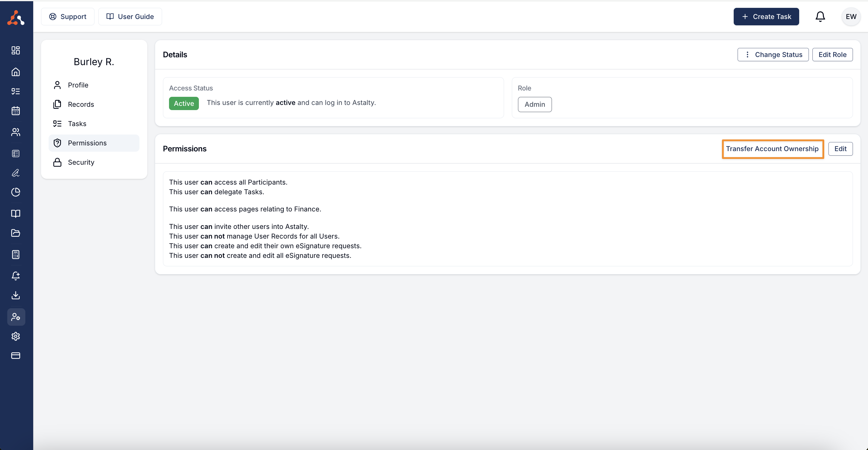This screenshot has height=450, width=868.
Task: Go to the home icon in sidebar
Action: (x=15, y=72)
